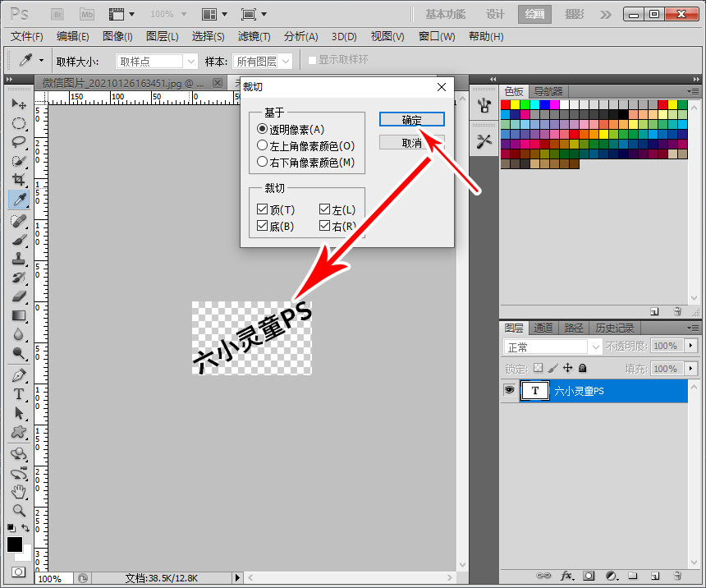Open the Image menu
This screenshot has width=706, height=588.
click(117, 36)
